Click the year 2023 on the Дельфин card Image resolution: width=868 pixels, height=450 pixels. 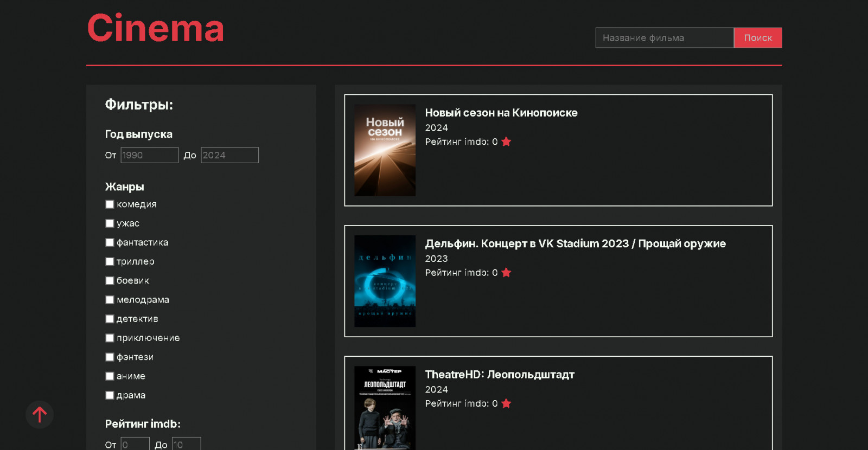(x=436, y=259)
